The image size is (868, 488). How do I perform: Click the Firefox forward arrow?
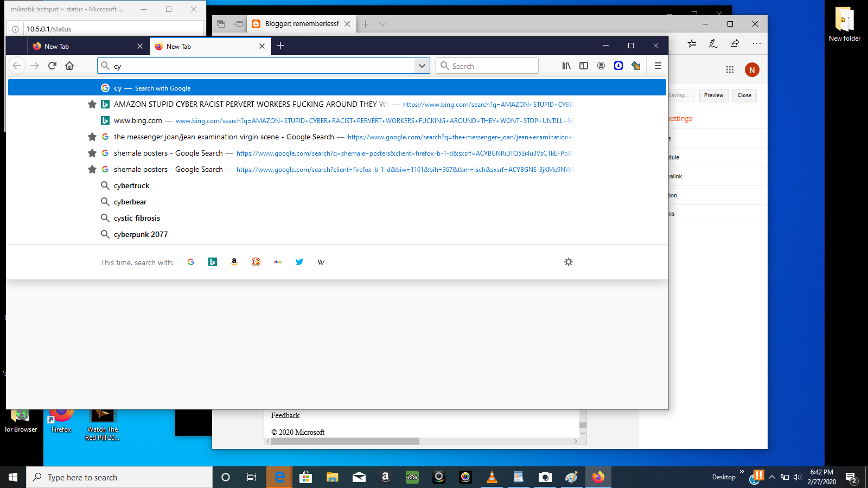35,66
